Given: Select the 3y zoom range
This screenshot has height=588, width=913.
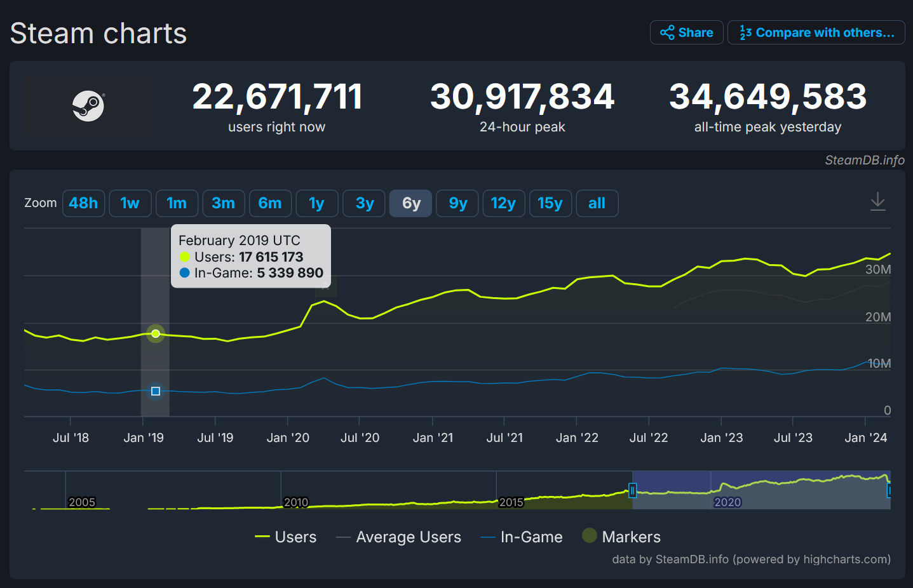Looking at the screenshot, I should [x=363, y=203].
